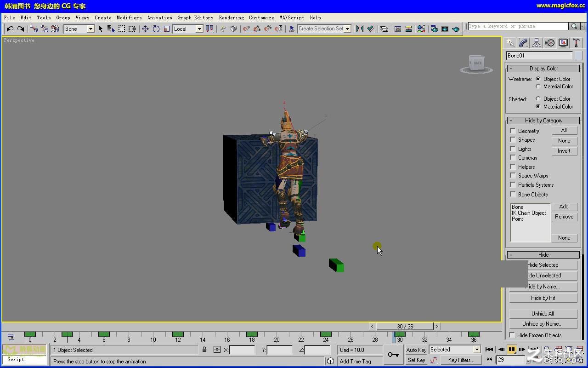The image size is (588, 368).
Task: Click the Quick Render teapot icon
Action: point(456,29)
